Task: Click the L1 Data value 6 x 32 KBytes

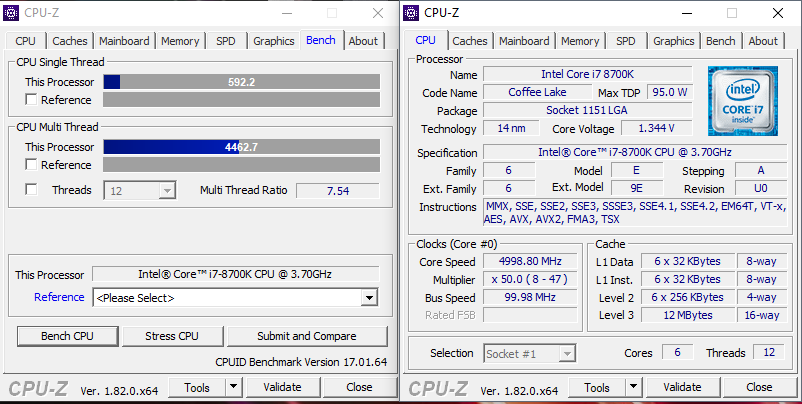Action: (688, 261)
